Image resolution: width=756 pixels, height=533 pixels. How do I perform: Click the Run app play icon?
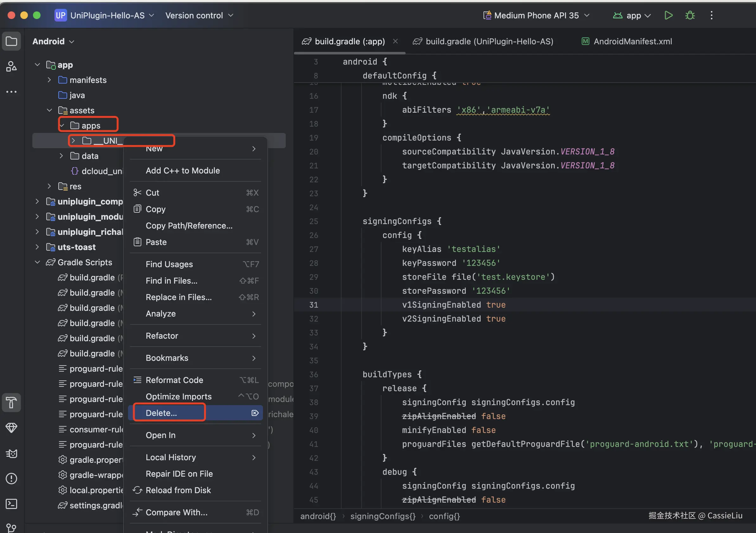[x=669, y=16]
